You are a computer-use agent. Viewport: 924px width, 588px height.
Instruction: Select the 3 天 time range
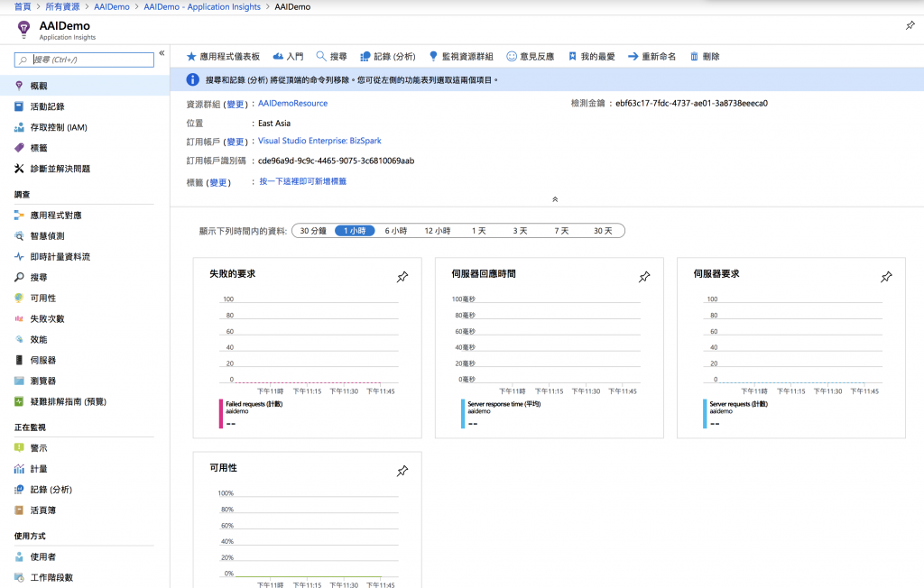[520, 231]
